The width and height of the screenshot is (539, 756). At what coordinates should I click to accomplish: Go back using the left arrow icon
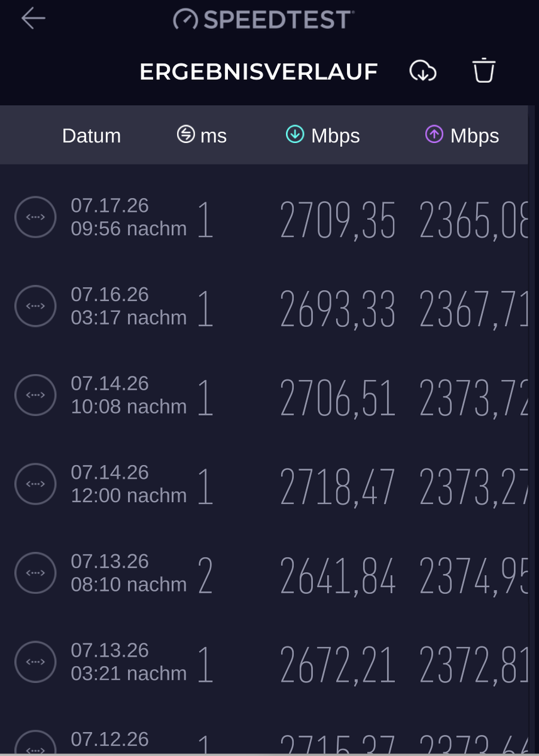(x=33, y=19)
